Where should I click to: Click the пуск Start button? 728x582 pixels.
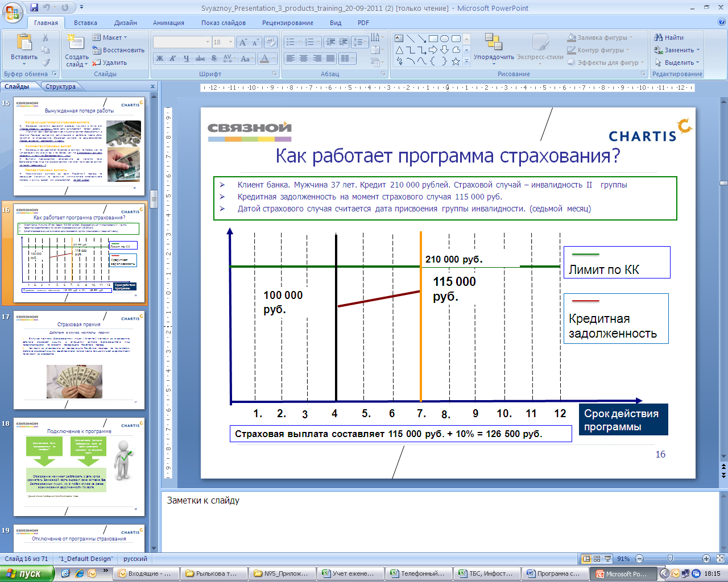(27, 573)
